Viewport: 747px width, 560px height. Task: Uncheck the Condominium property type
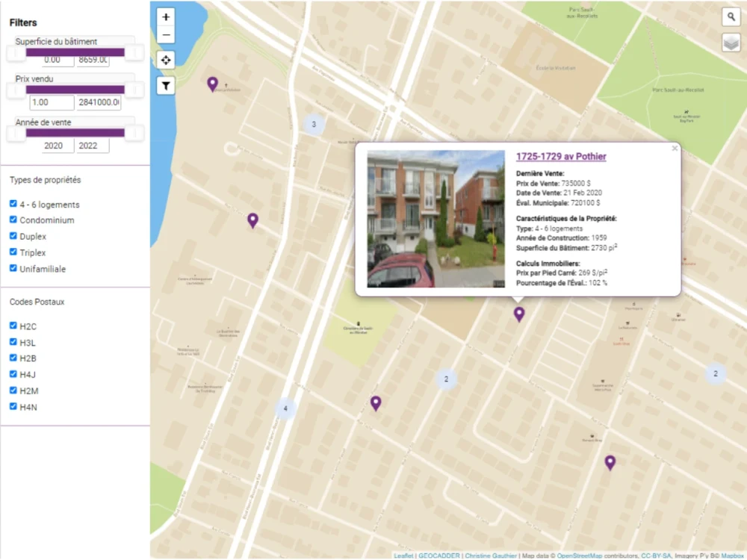click(12, 220)
